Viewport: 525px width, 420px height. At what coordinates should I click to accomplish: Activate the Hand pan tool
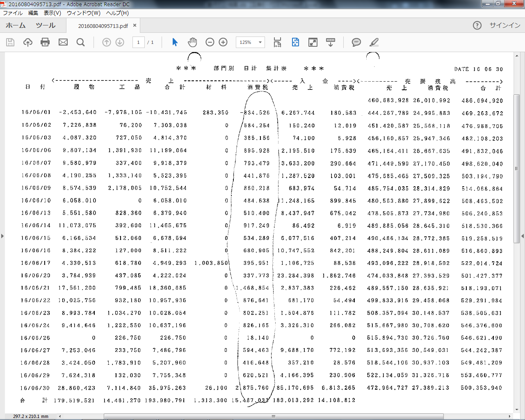point(192,42)
